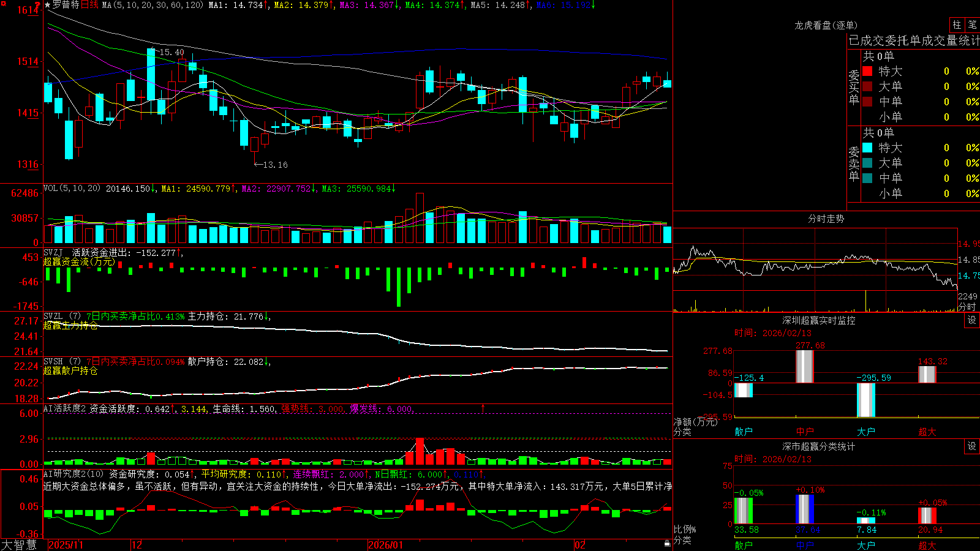Select the SVSH (7) indicator label
The width and height of the screenshot is (980, 551).
[62, 362]
